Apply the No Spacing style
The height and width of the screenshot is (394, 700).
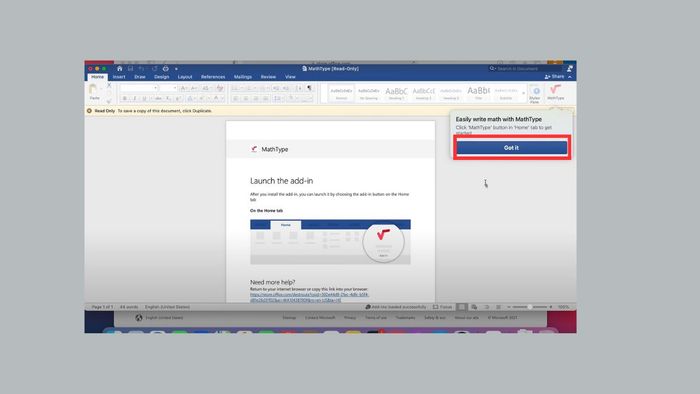[x=369, y=93]
